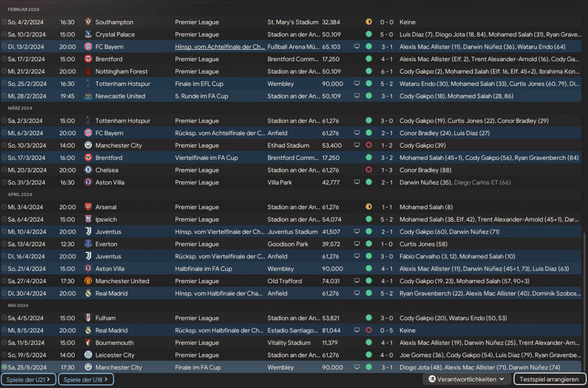Click the Ipswich club badge
This screenshot has width=588, height=388.
tap(88, 220)
